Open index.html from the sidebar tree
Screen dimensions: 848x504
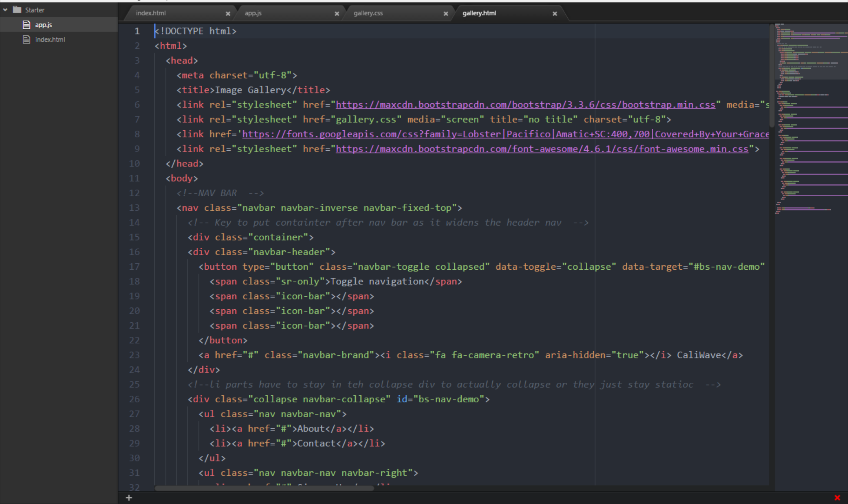point(50,40)
